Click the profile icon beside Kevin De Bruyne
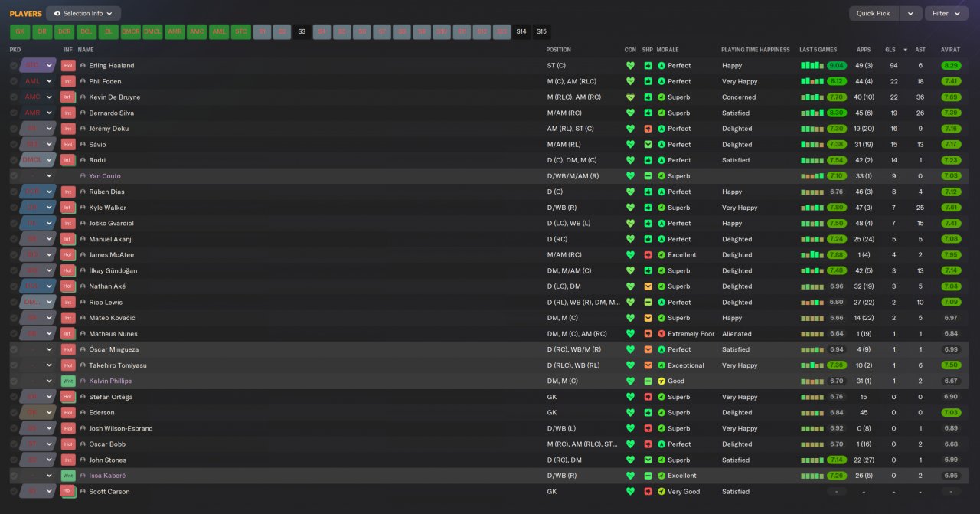Screen dimensions: 980x514 tap(83, 97)
